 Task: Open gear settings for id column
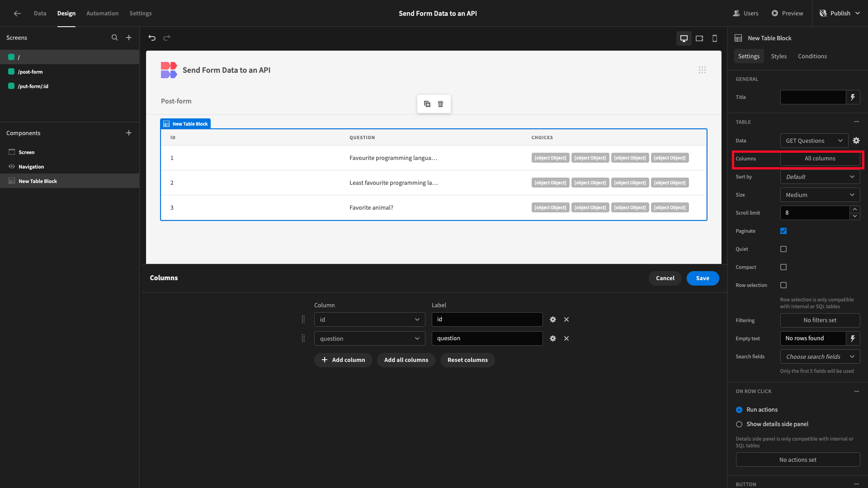click(553, 319)
